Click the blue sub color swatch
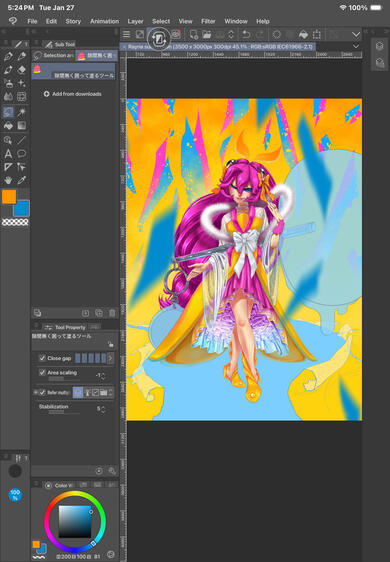 22,208
